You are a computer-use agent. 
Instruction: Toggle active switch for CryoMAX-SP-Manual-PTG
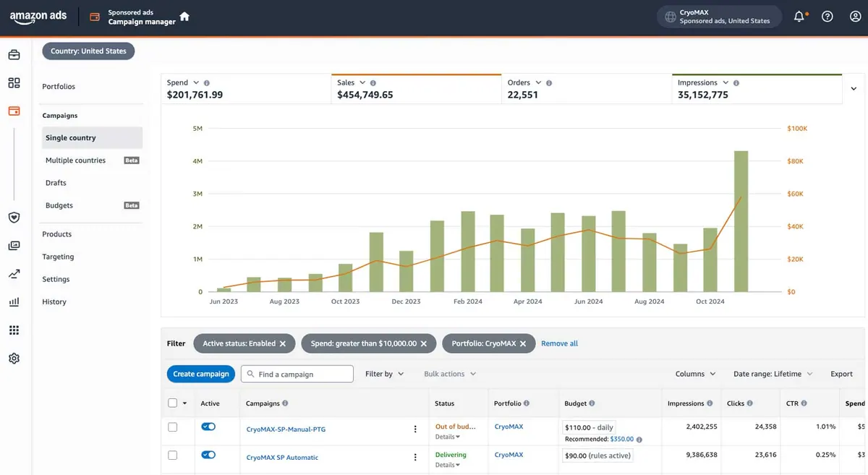coord(208,427)
